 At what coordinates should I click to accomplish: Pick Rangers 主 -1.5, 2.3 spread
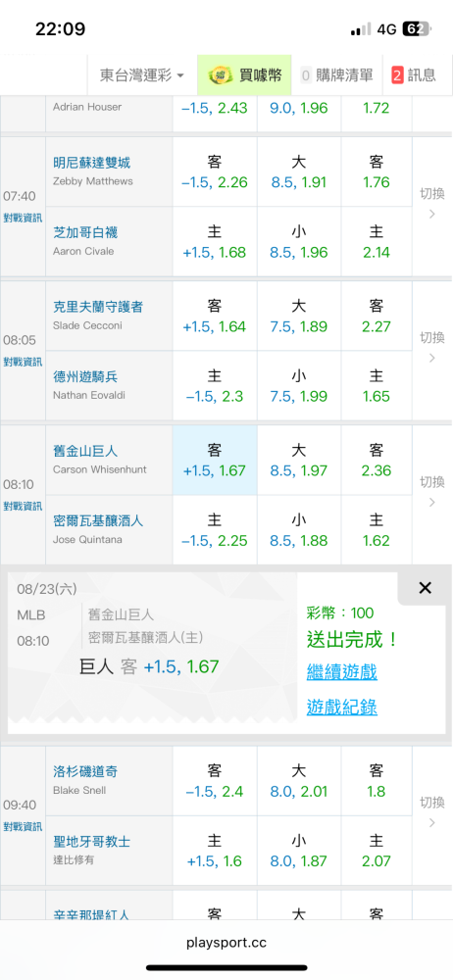click(x=215, y=385)
